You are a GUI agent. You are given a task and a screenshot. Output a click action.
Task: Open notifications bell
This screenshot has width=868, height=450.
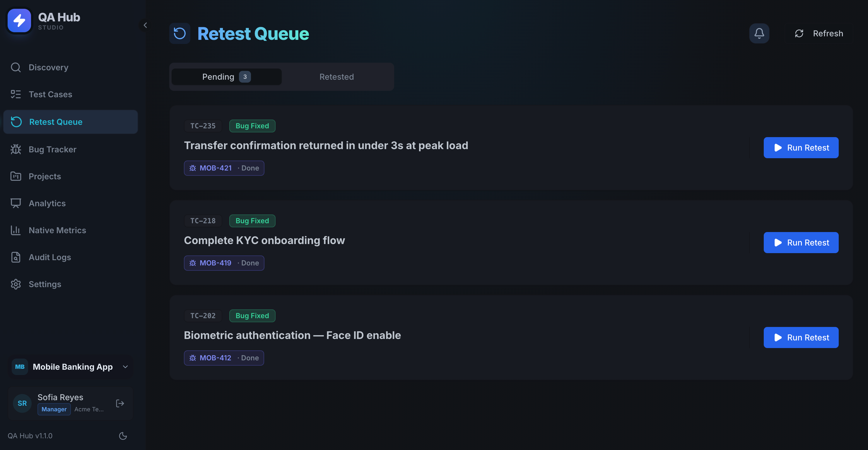point(759,33)
